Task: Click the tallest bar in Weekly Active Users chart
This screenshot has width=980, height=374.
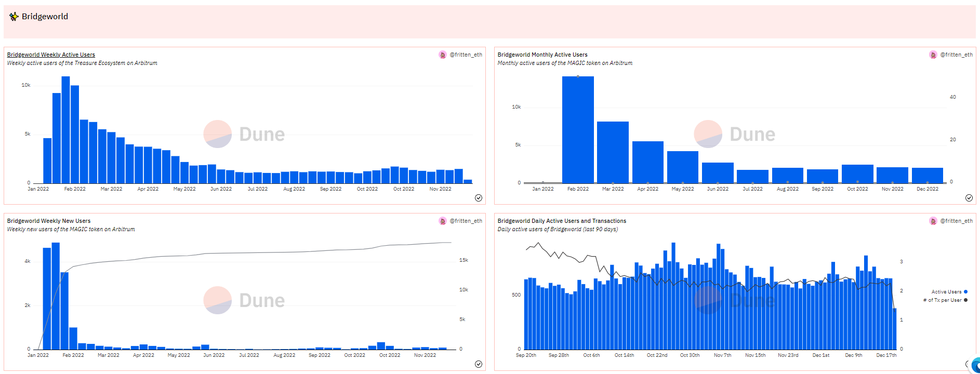Action: coord(65,129)
